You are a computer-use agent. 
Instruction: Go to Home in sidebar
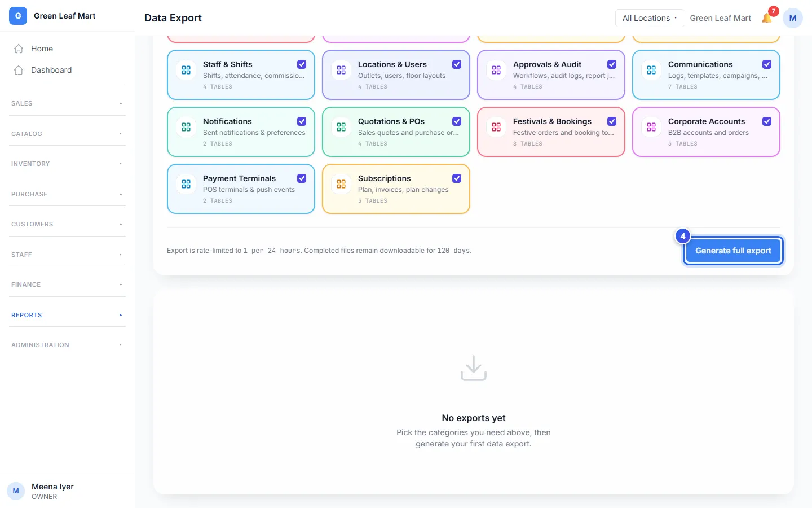coord(68,49)
